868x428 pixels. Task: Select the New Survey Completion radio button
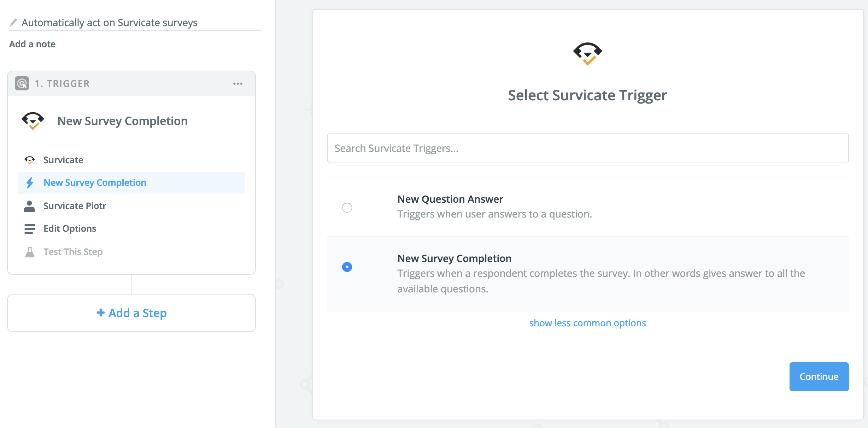coord(347,267)
